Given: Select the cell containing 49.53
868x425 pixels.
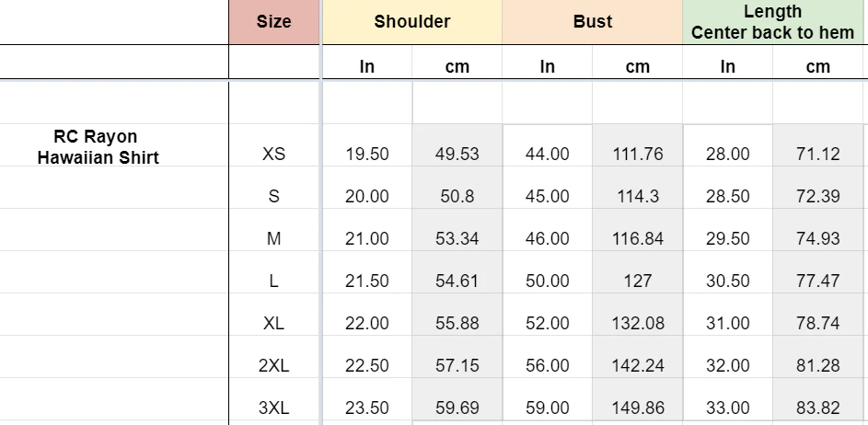Looking at the screenshot, I should tap(457, 154).
